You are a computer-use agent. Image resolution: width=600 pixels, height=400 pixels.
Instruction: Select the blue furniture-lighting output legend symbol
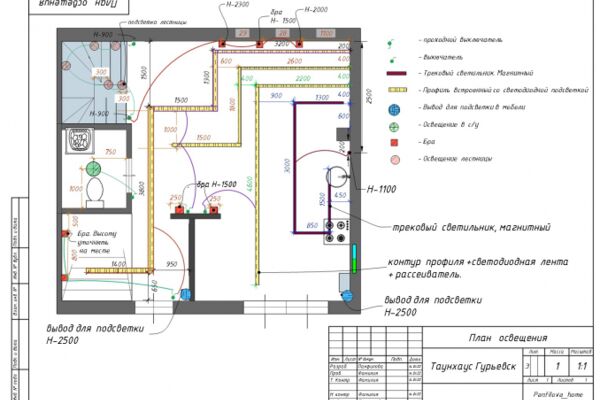tap(394, 110)
